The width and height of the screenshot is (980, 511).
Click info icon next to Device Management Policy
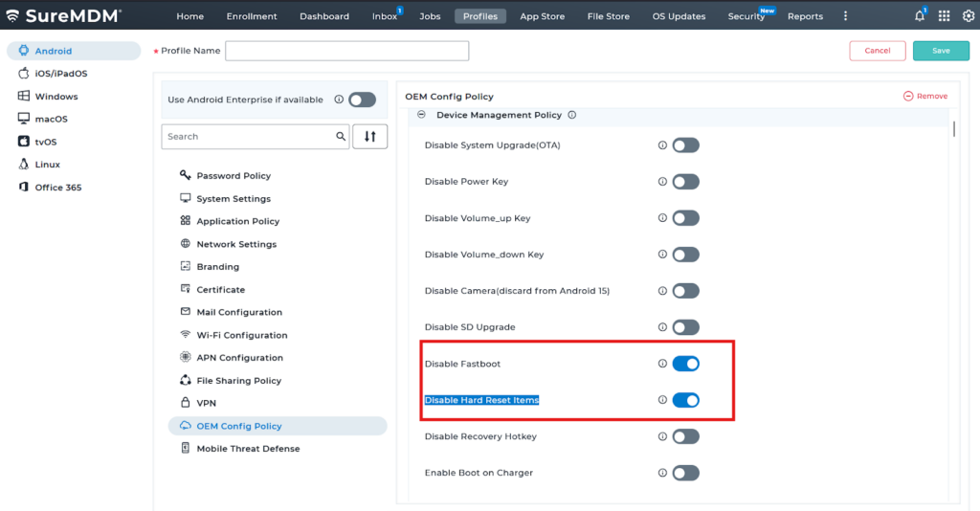571,115
